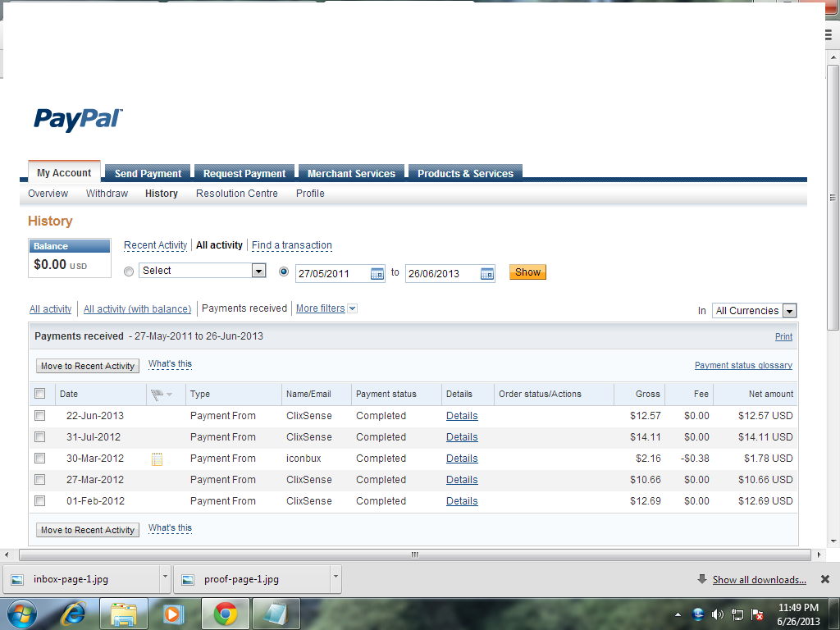The image size is (840, 630).
Task: Click the volume speaker icon in system tray
Action: 718,614
